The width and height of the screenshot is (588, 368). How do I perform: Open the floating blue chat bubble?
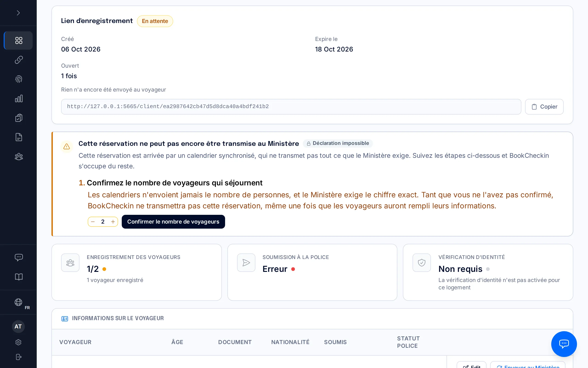click(564, 344)
